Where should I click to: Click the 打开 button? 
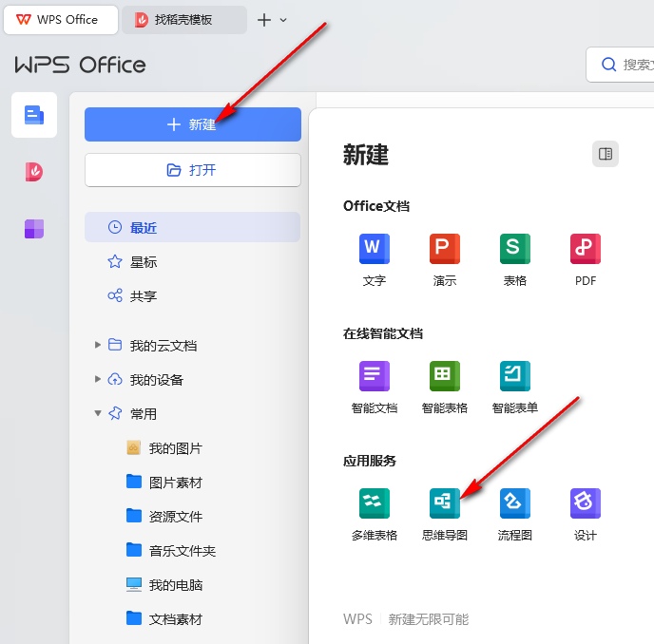tap(193, 170)
